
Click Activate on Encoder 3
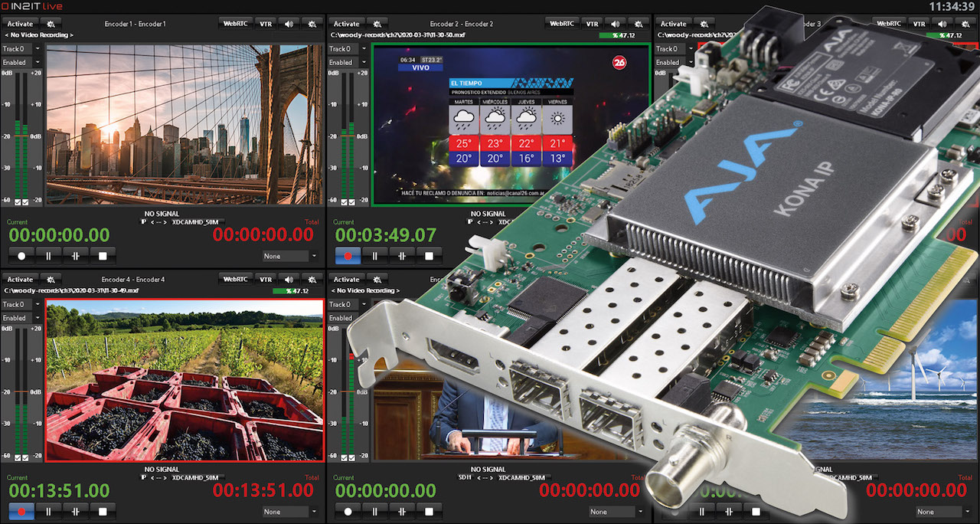pos(675,24)
